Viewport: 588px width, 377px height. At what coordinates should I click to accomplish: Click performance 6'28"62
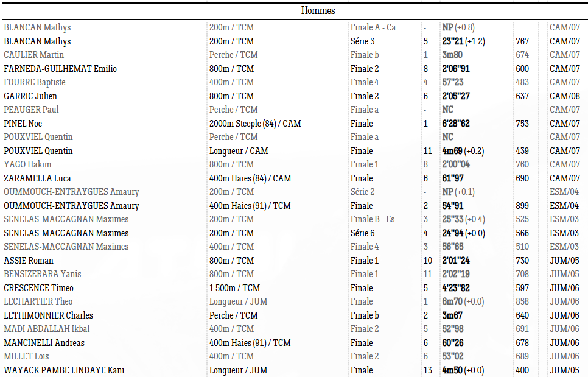[x=456, y=124]
